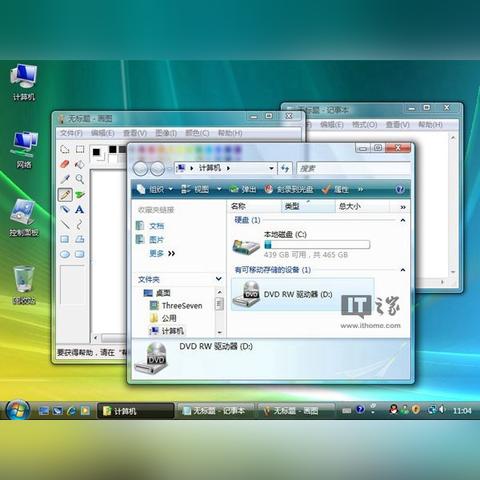The width and height of the screenshot is (480, 480).
Task: Open the 控制面板 desktop icon
Action: (23, 218)
